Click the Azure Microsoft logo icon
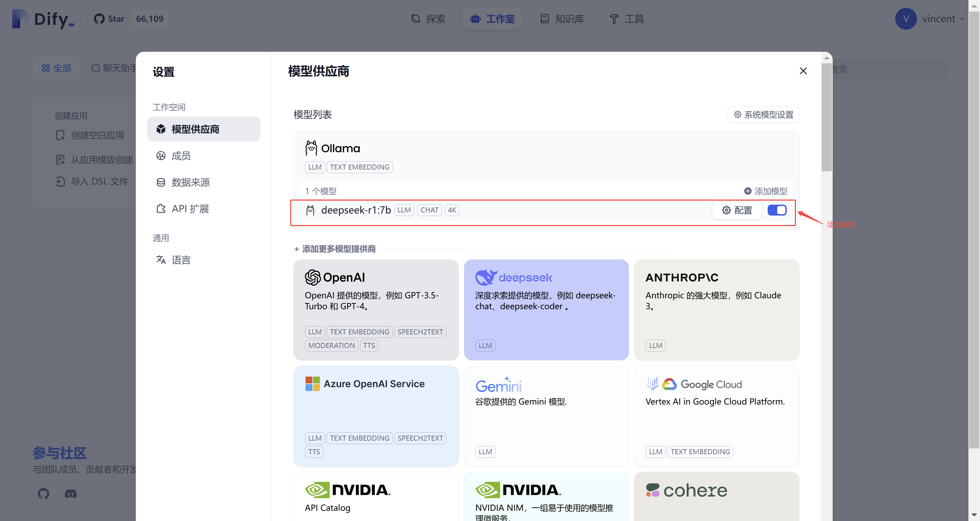This screenshot has width=980, height=521. 312,383
